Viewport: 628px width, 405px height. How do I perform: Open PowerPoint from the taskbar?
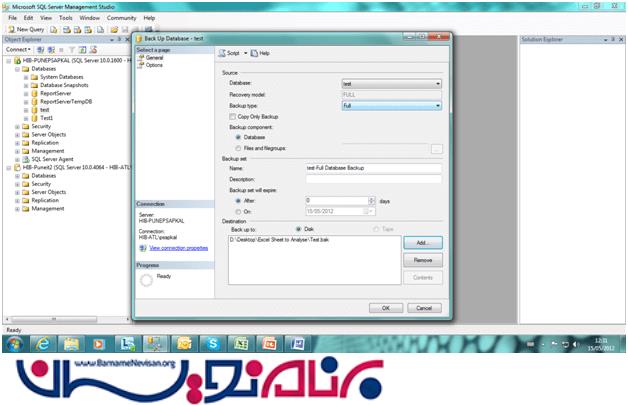tap(269, 344)
